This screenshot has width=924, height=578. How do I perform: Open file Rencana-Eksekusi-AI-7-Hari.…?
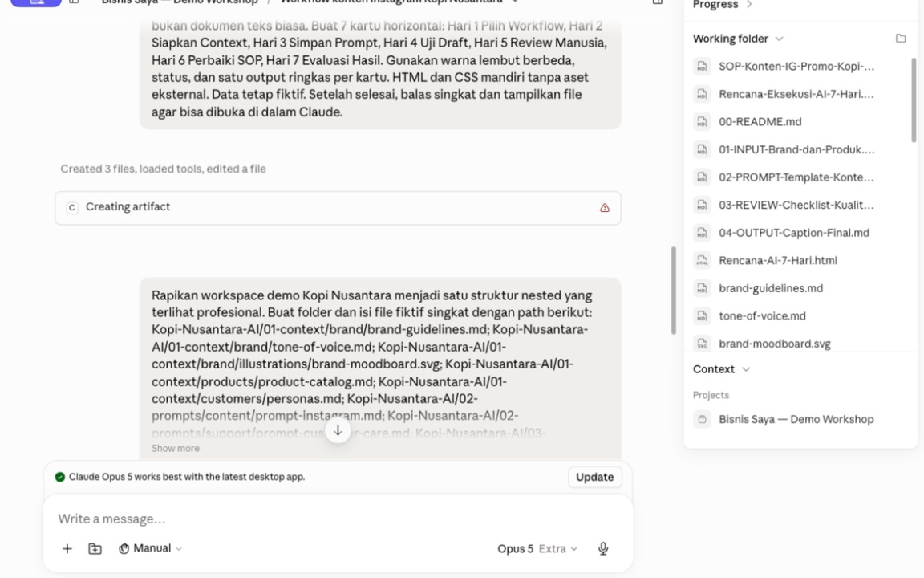click(796, 94)
